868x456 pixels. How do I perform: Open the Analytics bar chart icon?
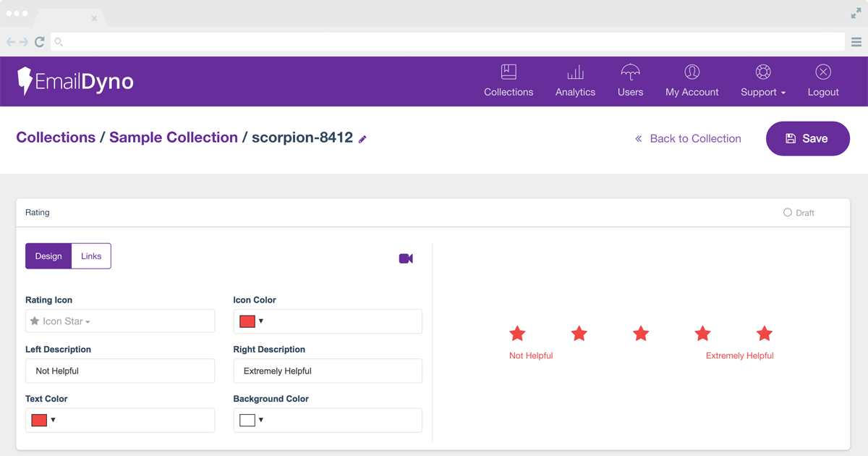click(x=575, y=72)
